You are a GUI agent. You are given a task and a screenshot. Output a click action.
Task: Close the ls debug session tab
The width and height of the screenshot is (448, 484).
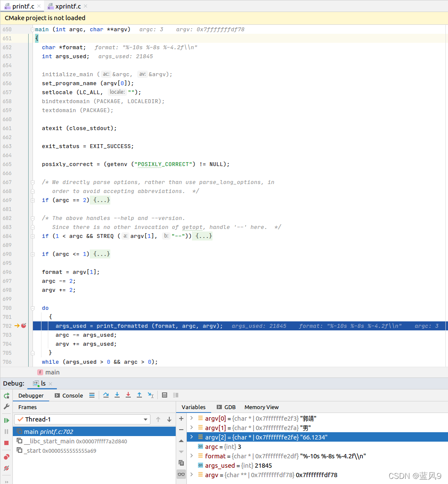pos(50,384)
